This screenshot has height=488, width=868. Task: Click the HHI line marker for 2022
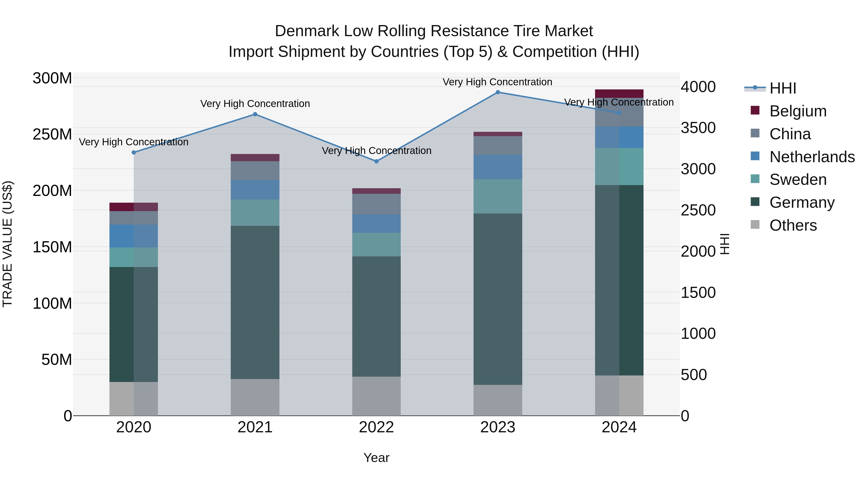pos(377,161)
